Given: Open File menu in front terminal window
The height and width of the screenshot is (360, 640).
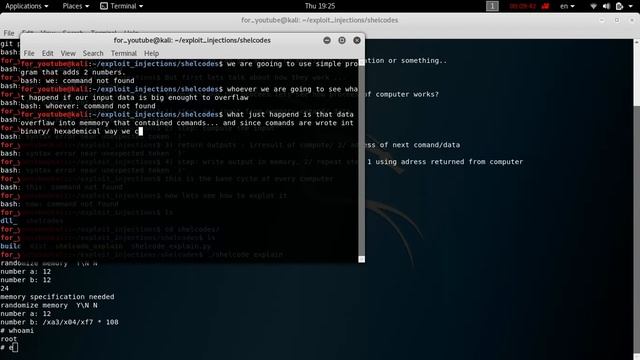Looking at the screenshot, I should tap(29, 53).
